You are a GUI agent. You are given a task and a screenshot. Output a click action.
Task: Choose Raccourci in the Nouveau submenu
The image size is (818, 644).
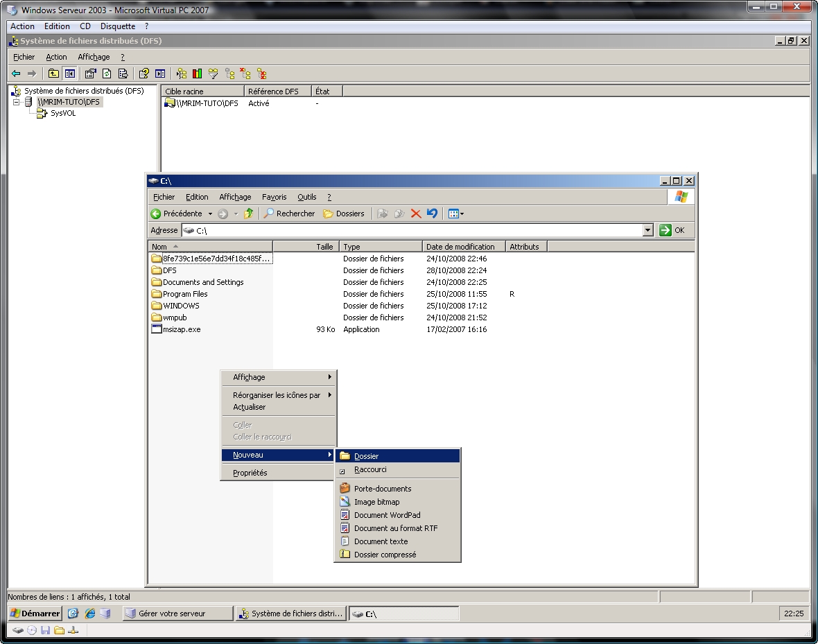(x=397, y=469)
